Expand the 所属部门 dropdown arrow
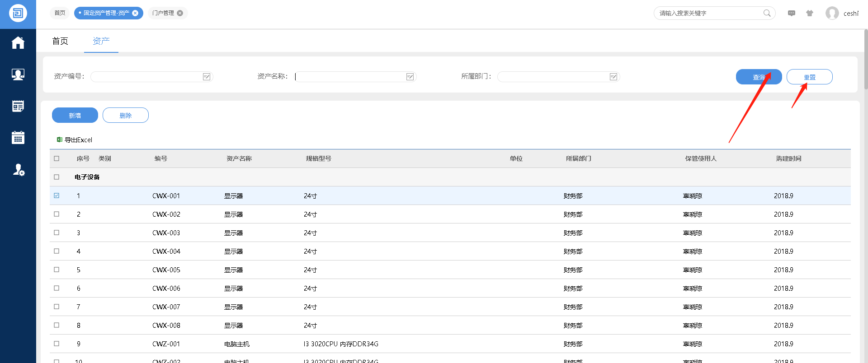The width and height of the screenshot is (868, 363). point(613,77)
